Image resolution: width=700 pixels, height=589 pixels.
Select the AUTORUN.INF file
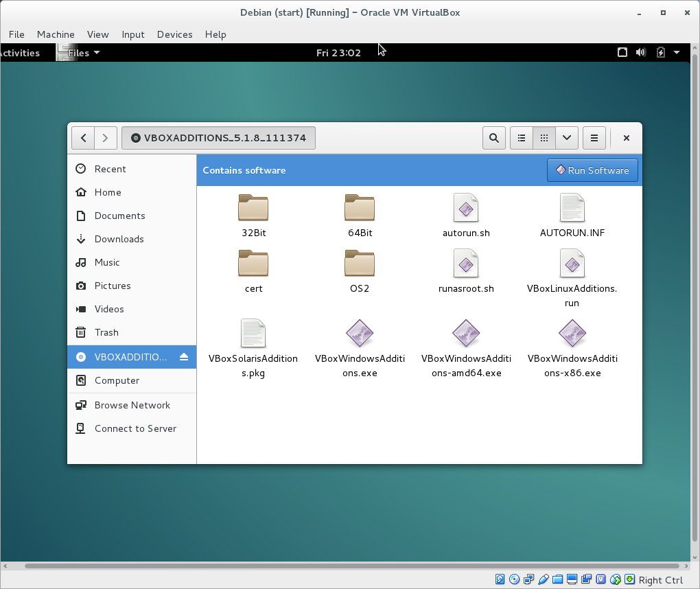pos(572,216)
